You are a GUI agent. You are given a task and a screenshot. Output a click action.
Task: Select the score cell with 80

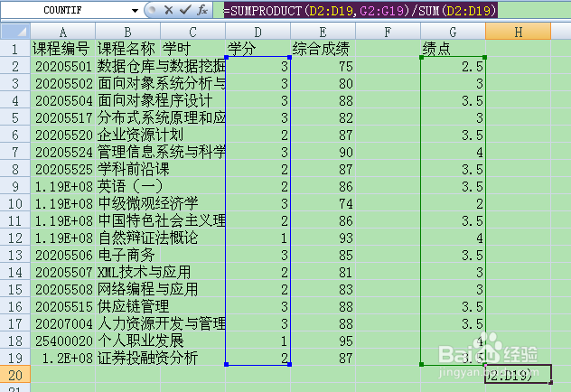tap(323, 84)
